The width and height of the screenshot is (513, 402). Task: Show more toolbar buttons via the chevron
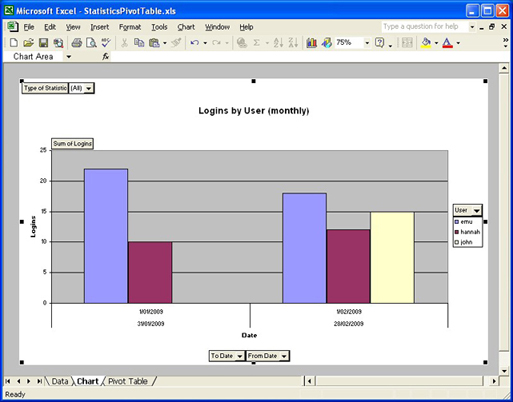(x=505, y=43)
